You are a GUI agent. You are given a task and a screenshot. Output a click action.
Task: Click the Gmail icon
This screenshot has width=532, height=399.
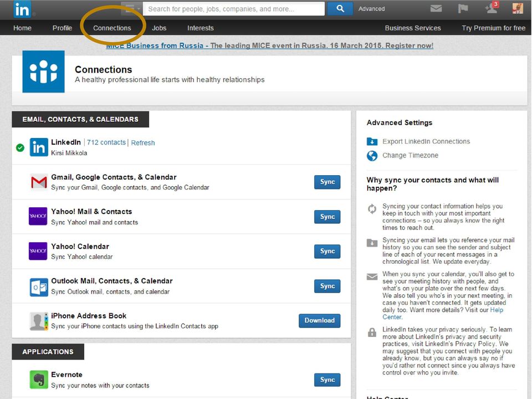tap(39, 182)
